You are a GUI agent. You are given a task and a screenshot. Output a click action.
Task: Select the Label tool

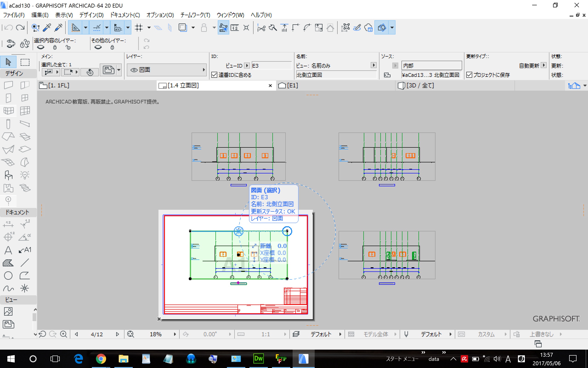tap(25, 250)
